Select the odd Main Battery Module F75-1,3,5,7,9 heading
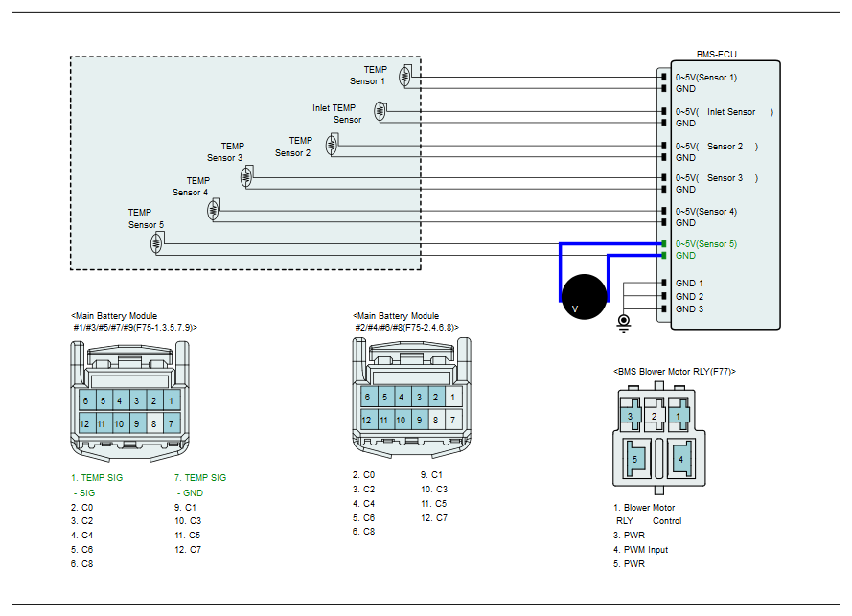The height and width of the screenshot is (616, 852). [133, 322]
